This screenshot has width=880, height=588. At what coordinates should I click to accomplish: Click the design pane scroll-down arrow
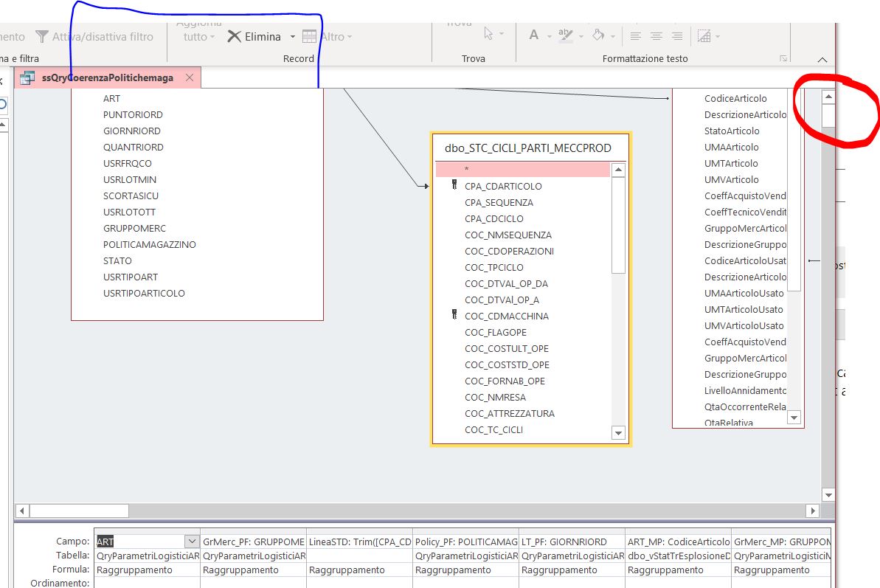coord(828,495)
